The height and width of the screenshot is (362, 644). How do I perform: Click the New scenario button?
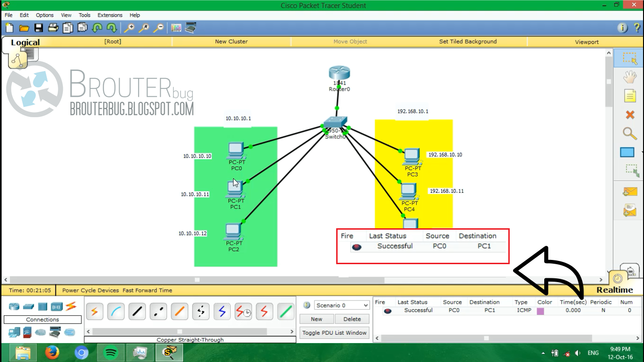click(316, 319)
